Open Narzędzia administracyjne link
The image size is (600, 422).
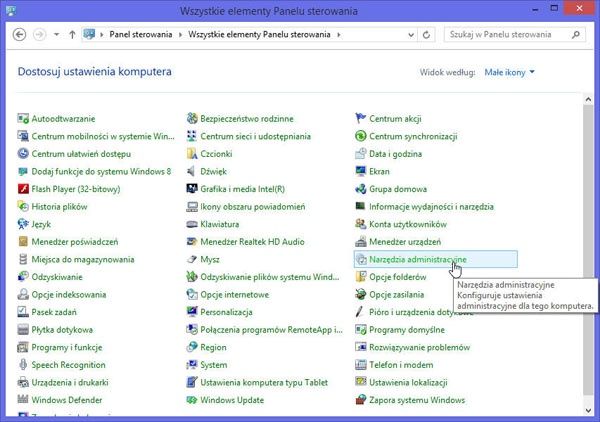click(418, 259)
